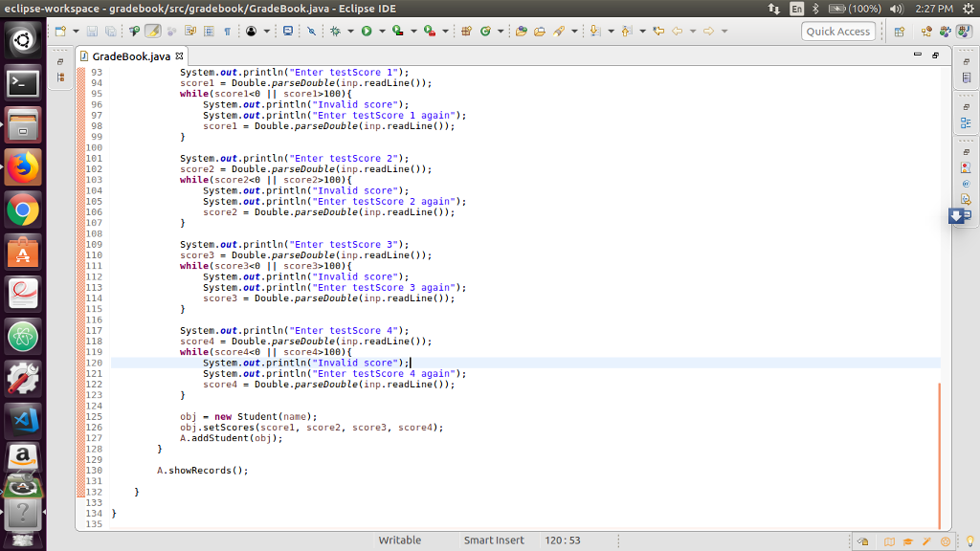Open the system volume indicator
This screenshot has height=551, width=980.
point(896,9)
